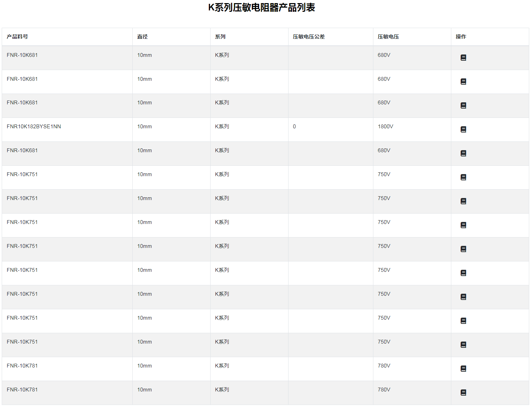The image size is (532, 406).
Task: Click book icon in row below FNR10K182BYSE1NN
Action: click(x=463, y=153)
